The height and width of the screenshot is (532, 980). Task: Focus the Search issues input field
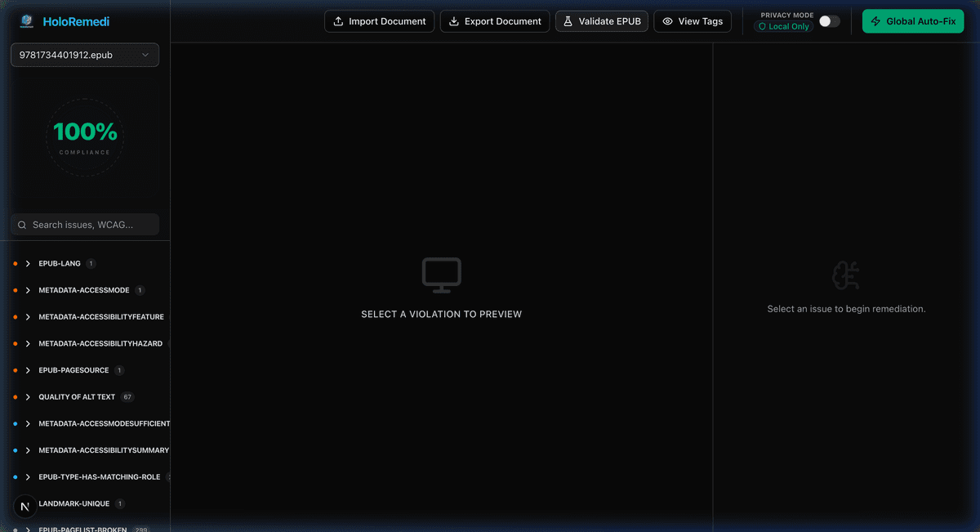coord(91,225)
